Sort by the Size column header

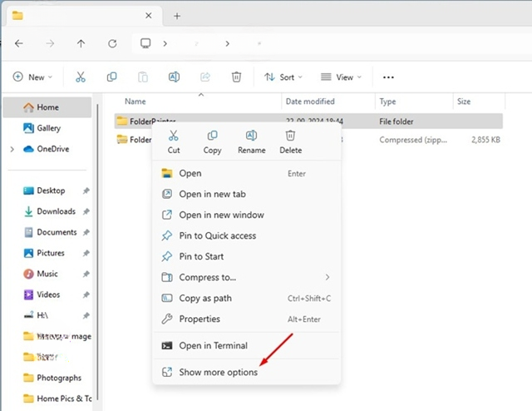(x=464, y=102)
